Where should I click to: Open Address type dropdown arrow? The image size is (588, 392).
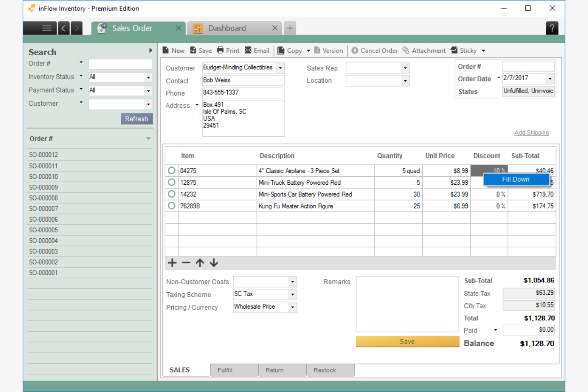(x=197, y=105)
